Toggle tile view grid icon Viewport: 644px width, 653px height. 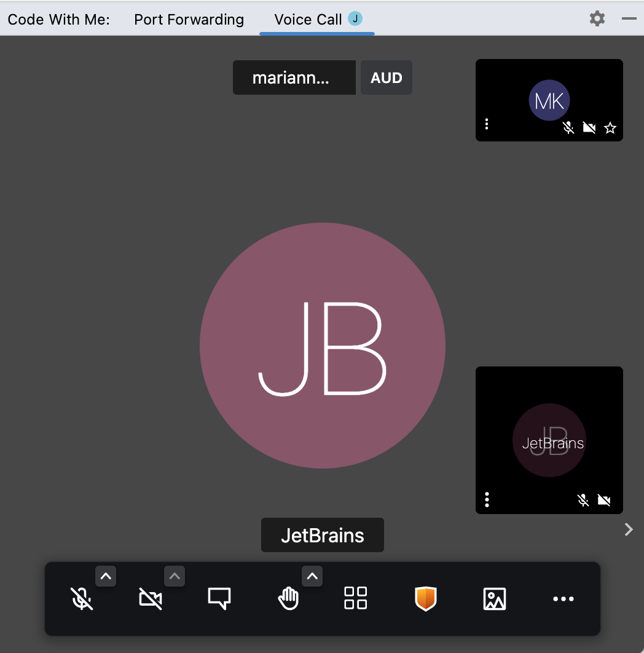coord(356,598)
